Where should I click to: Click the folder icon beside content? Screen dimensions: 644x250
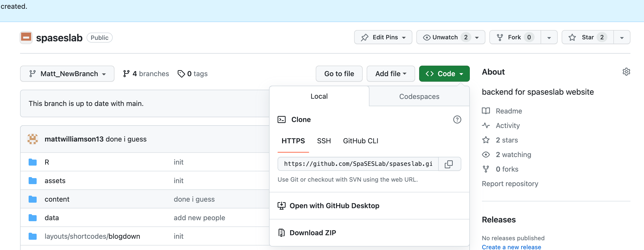click(x=33, y=199)
